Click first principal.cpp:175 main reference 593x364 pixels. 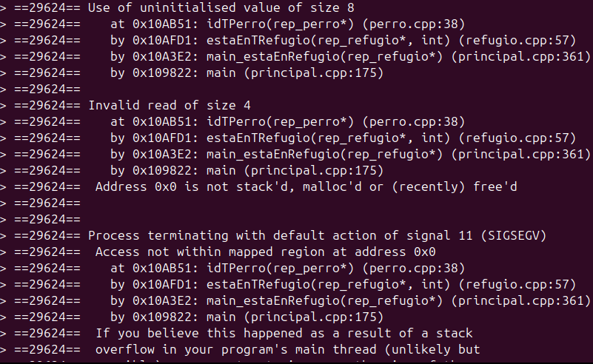click(x=313, y=73)
